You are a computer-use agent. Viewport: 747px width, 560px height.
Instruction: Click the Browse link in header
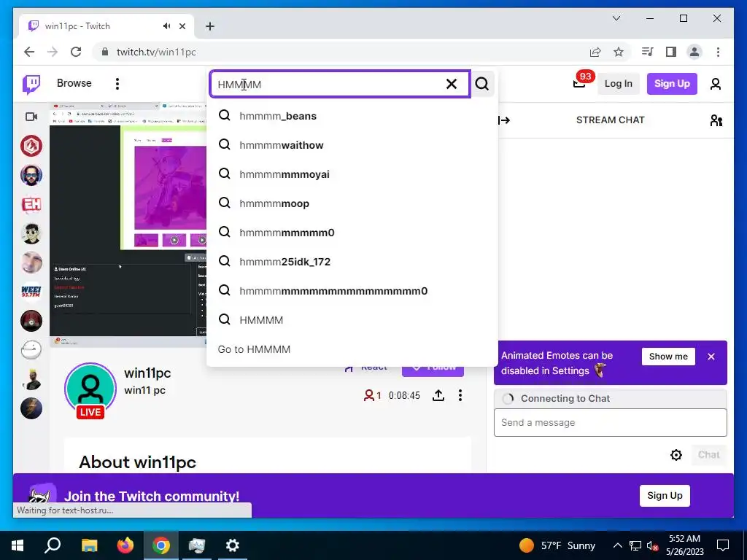click(x=74, y=83)
